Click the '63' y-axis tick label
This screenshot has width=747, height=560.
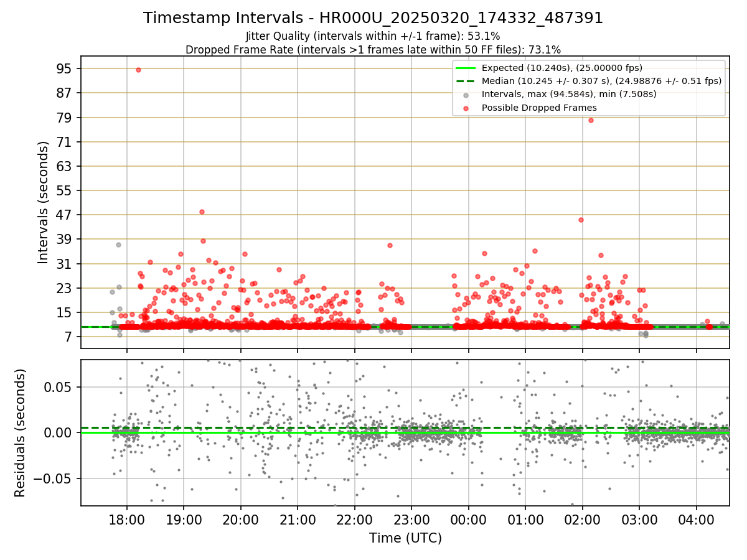[x=65, y=166]
